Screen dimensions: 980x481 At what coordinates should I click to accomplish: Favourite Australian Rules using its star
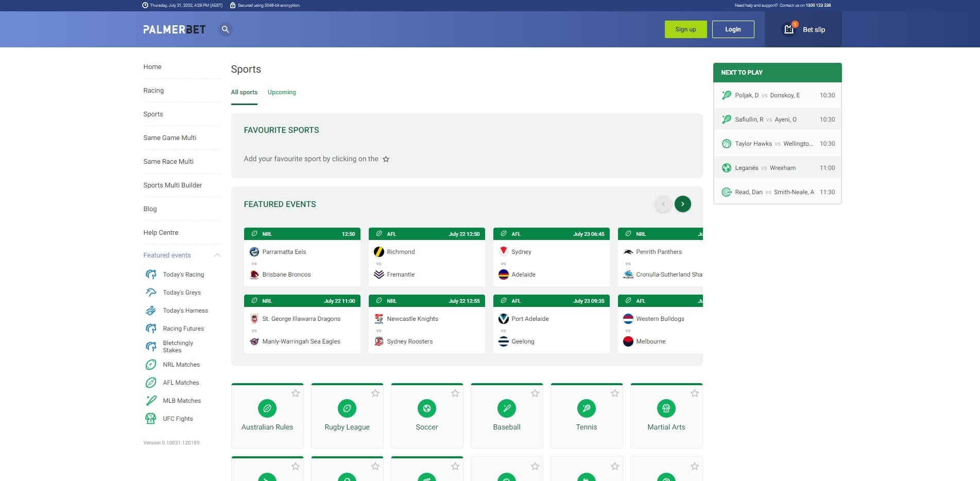click(x=295, y=393)
